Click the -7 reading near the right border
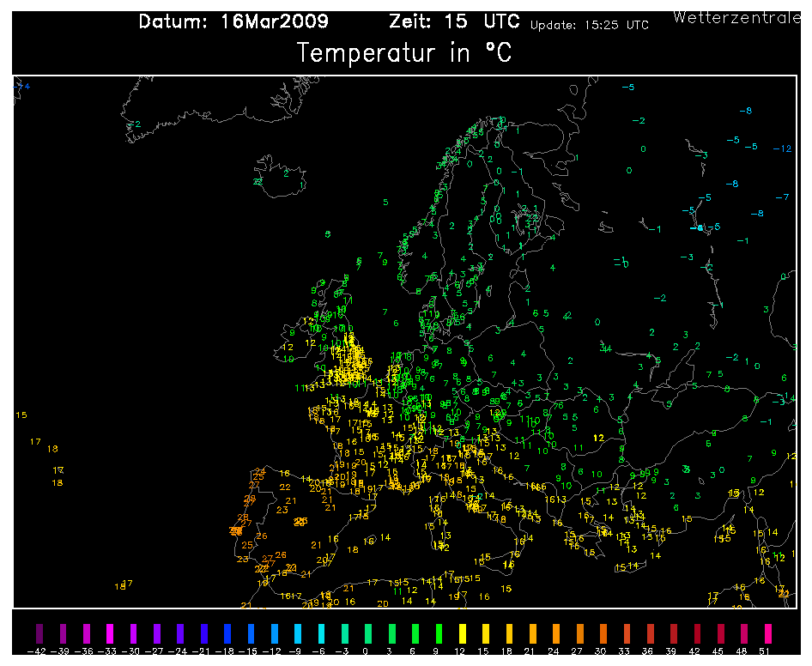Viewport: 812px width, 666px height. click(x=782, y=197)
